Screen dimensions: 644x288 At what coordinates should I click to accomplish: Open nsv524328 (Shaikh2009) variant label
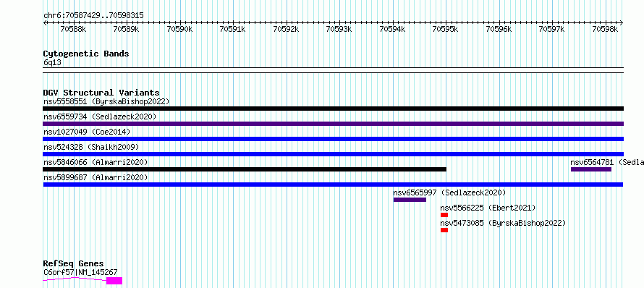[x=91, y=147]
